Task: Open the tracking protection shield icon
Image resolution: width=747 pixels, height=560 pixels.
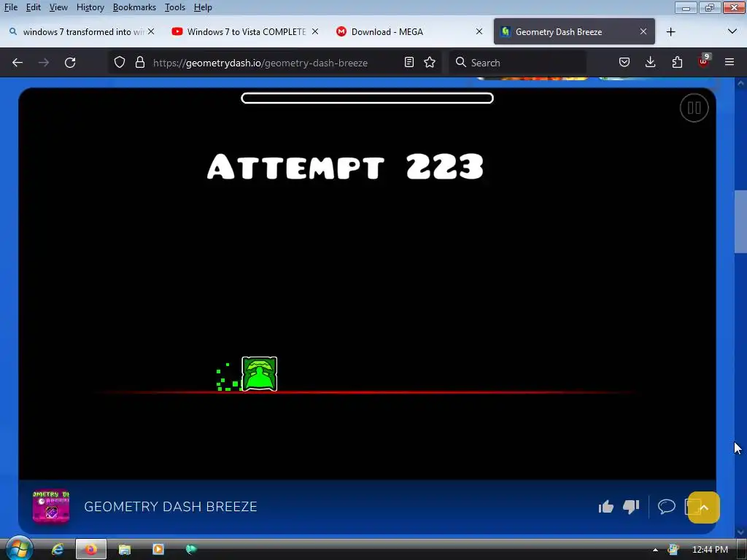Action: coord(120,63)
